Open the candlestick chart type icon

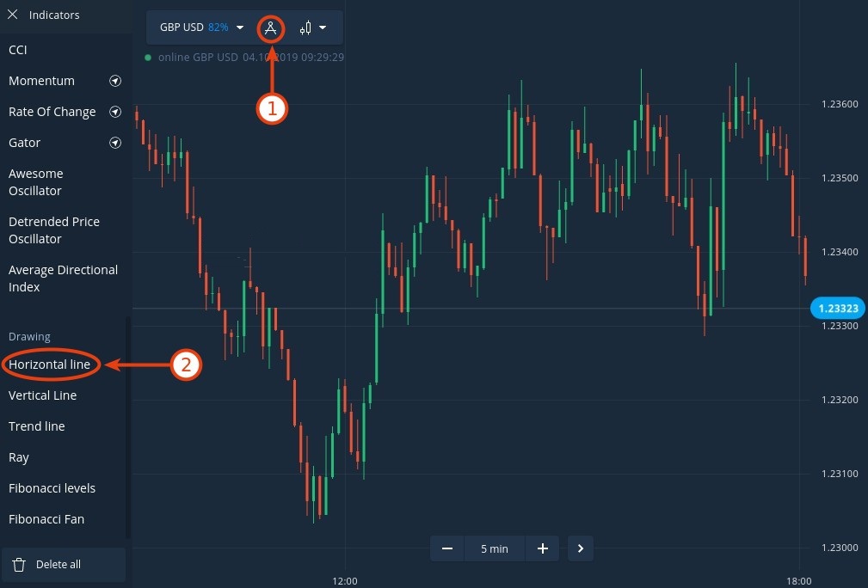(x=305, y=28)
